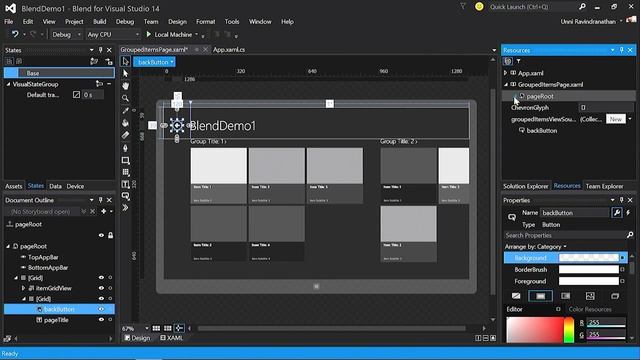
Task: Open the Assets chevron in toolbar
Action: (x=125, y=208)
